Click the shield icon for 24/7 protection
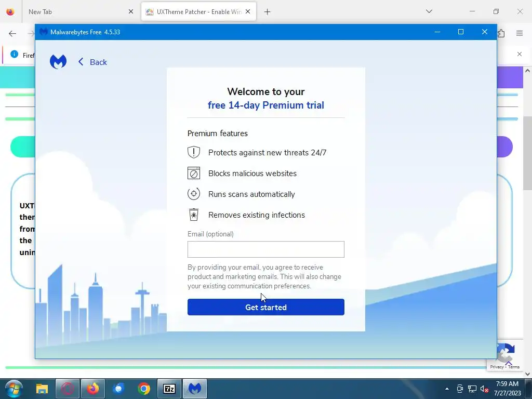 pyautogui.click(x=194, y=152)
